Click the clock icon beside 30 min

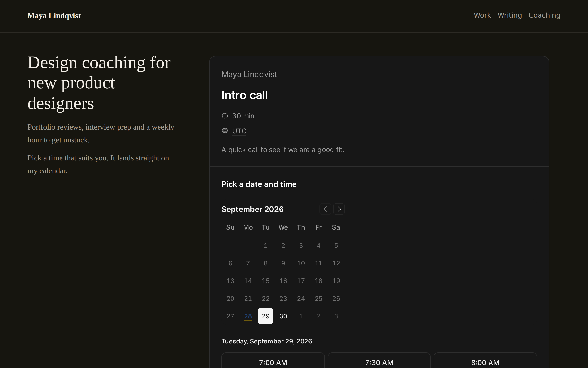click(x=225, y=116)
